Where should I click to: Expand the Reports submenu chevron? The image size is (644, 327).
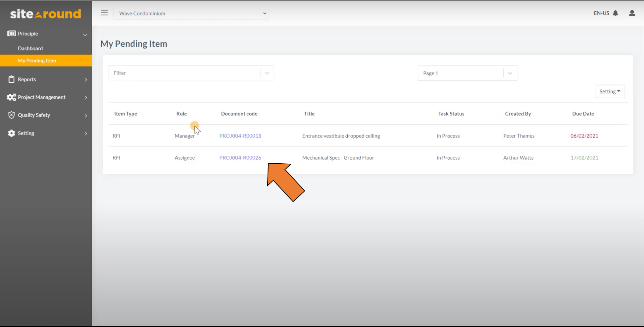(x=86, y=80)
